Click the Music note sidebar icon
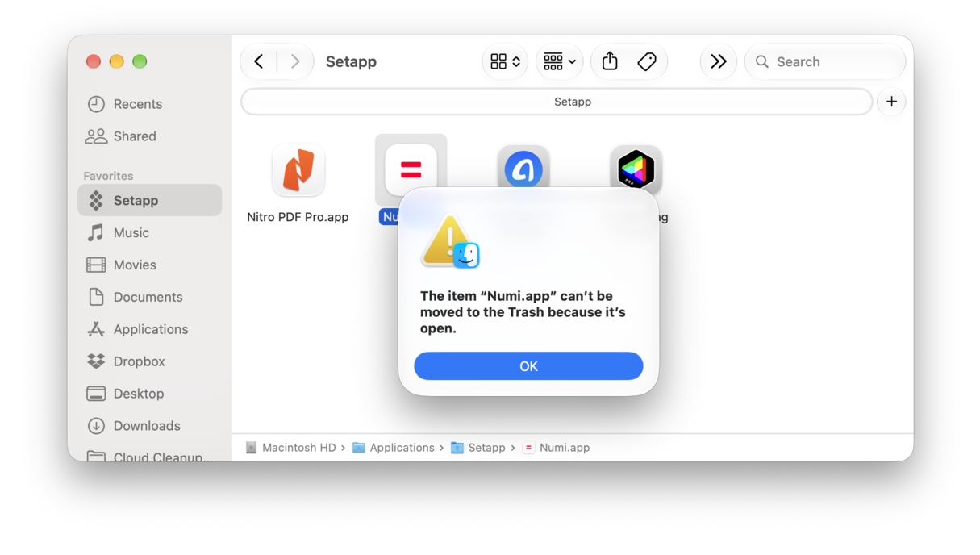980x555 pixels. (x=96, y=232)
